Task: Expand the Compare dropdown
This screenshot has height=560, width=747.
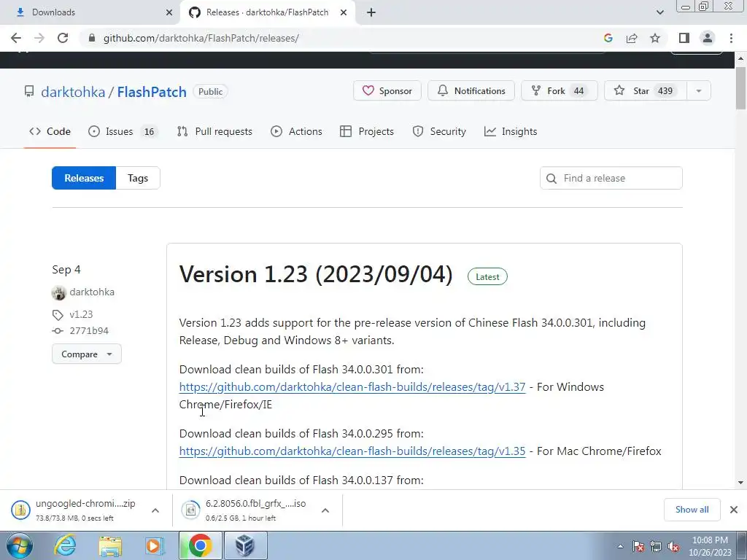Action: 87,354
